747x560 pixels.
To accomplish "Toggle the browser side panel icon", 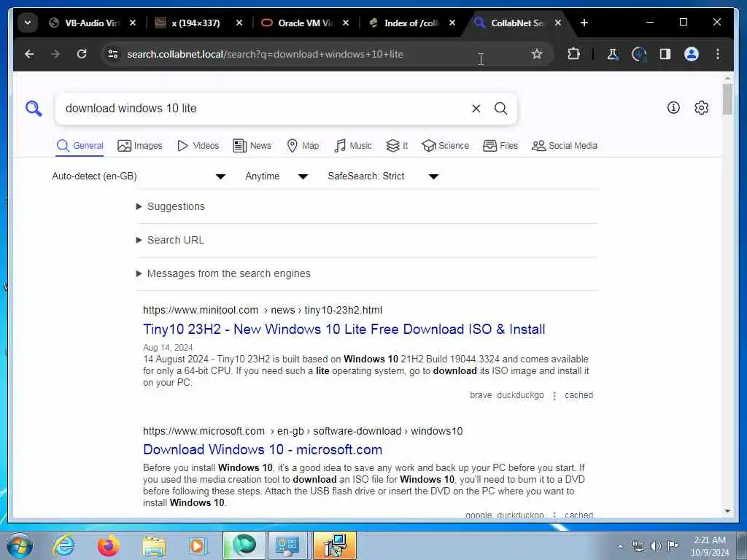I will [665, 54].
